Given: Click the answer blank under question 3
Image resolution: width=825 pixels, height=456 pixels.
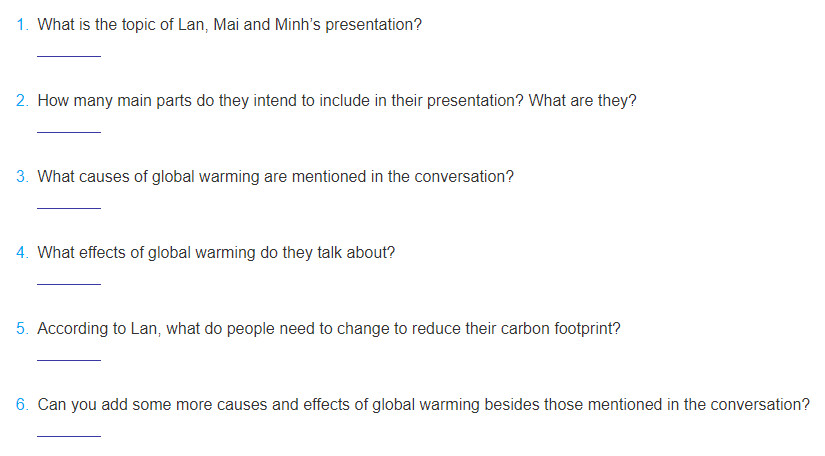Looking at the screenshot, I should (x=69, y=205).
